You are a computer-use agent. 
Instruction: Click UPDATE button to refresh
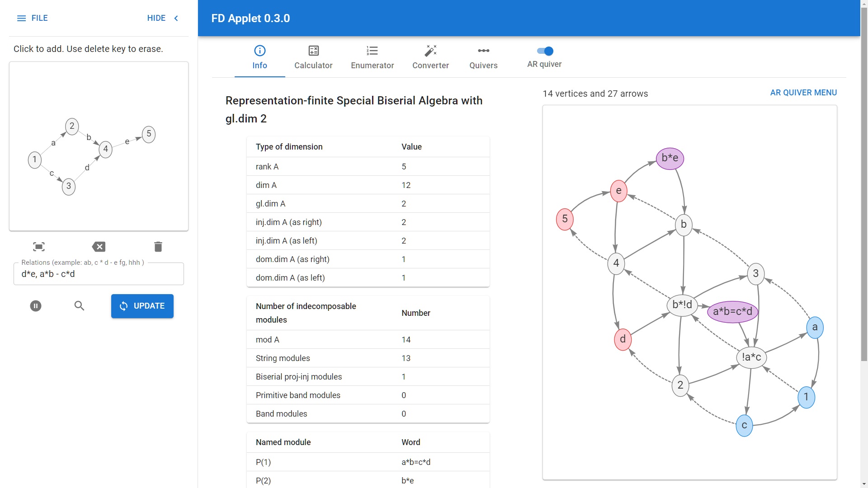(x=142, y=305)
